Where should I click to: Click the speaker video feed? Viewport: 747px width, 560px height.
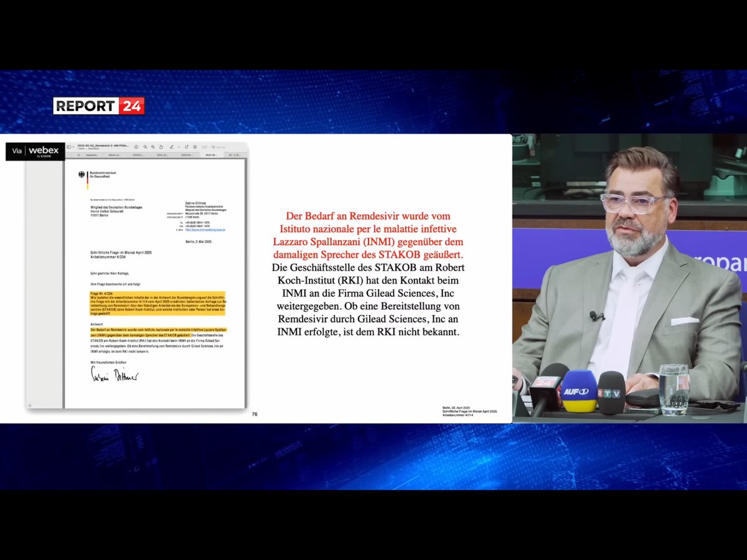pos(629,278)
